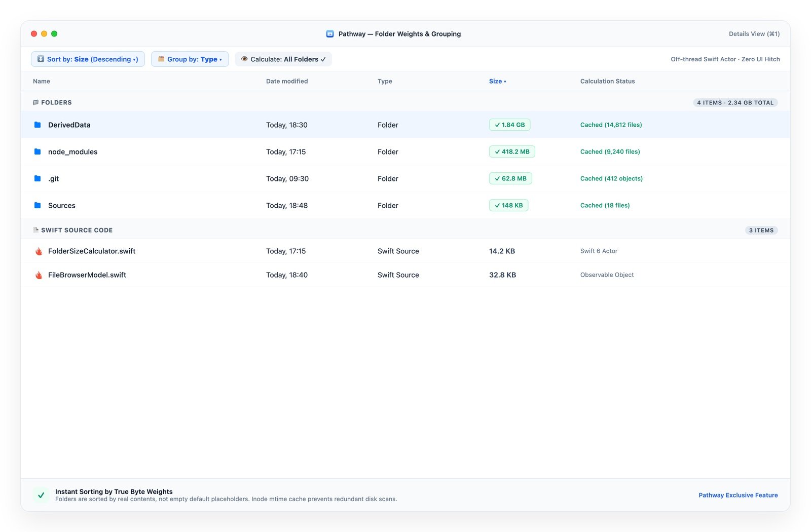
Task: Click the Cached (14,812 files) status
Action: point(611,125)
